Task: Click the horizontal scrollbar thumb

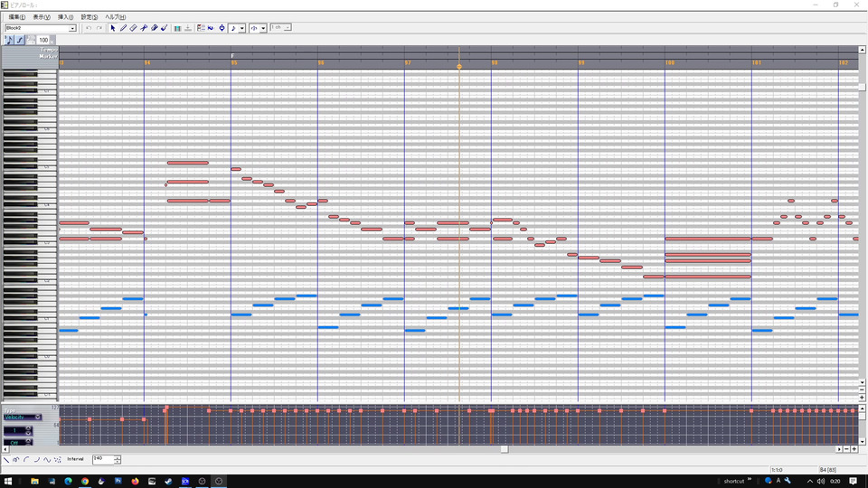Action: [505, 449]
